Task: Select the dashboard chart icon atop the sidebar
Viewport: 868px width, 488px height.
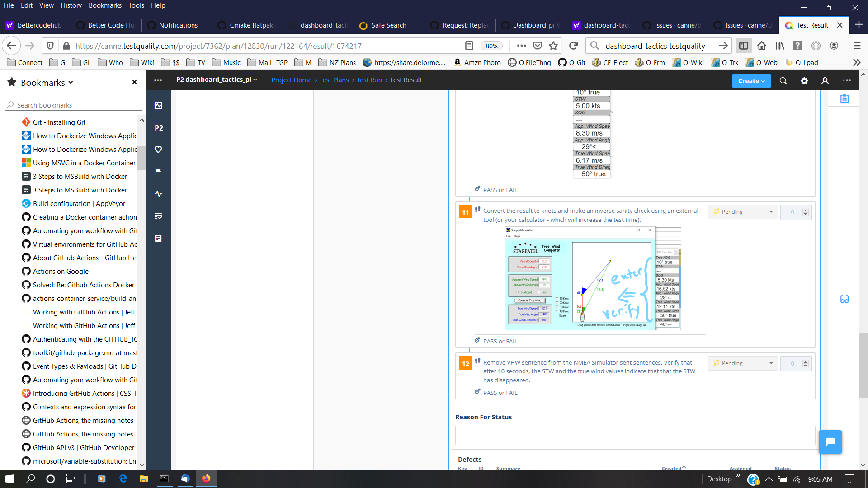Action: [158, 105]
